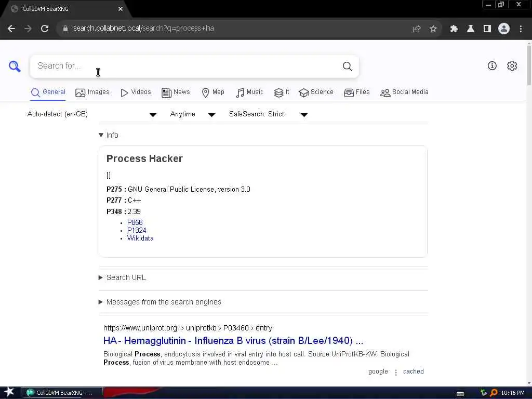Screen dimensions: 532x399
Task: Open the Chrome labs flask icon
Action: pos(471,29)
